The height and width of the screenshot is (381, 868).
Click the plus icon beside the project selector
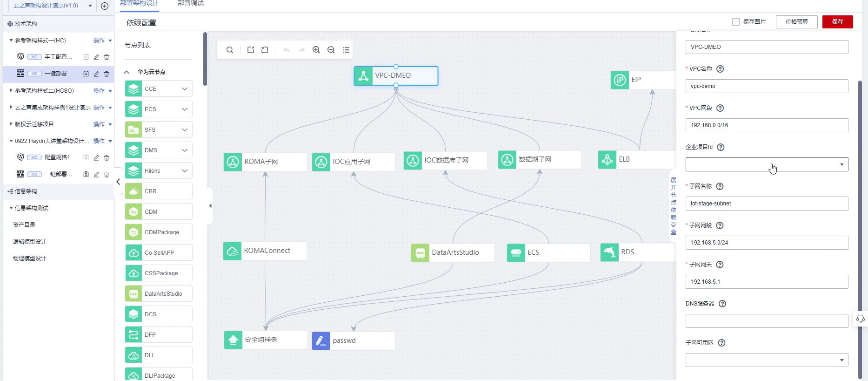point(105,6)
